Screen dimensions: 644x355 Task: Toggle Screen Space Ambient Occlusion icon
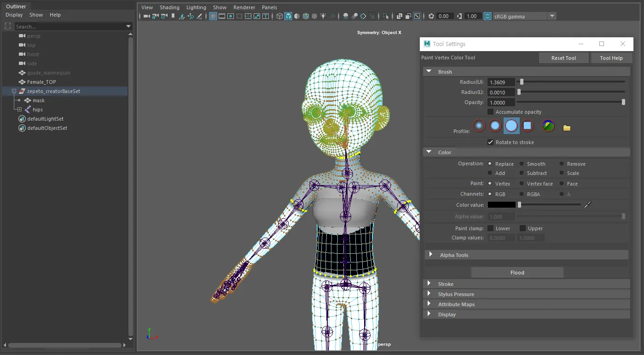346,16
